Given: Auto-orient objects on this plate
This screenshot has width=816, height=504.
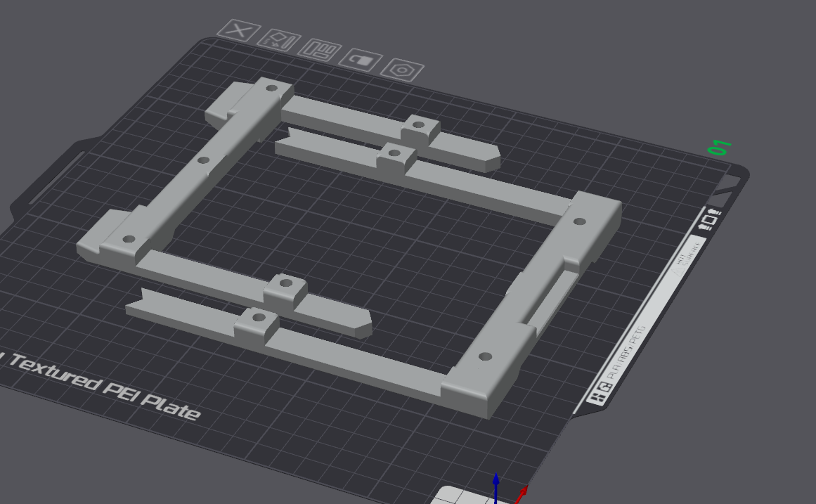Looking at the screenshot, I should point(279,41).
